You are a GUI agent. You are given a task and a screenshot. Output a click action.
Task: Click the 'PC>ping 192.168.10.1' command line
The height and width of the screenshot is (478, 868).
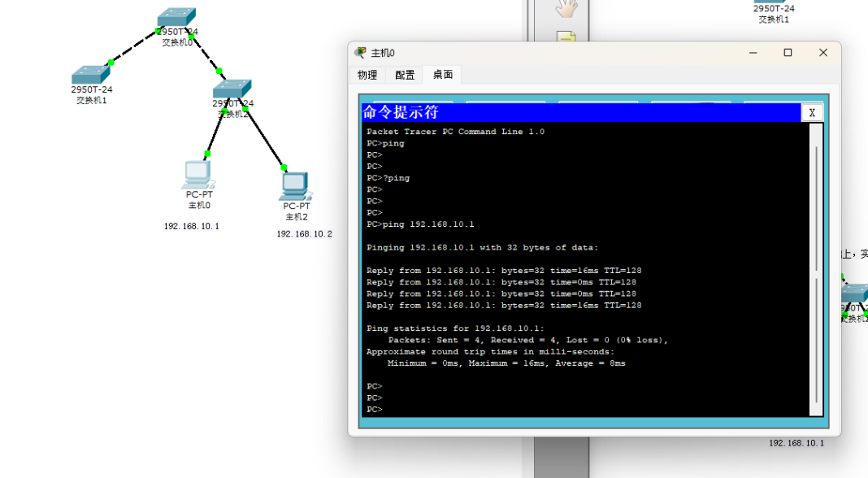[x=420, y=224]
